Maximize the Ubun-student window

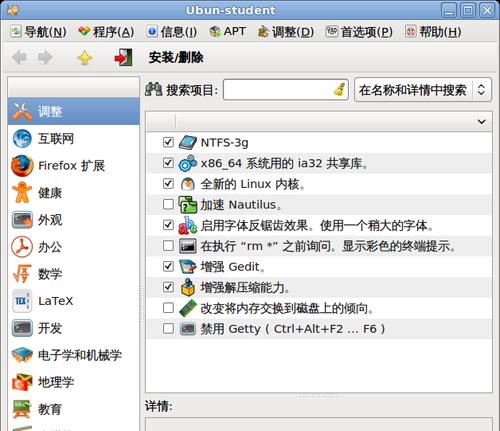468,10
